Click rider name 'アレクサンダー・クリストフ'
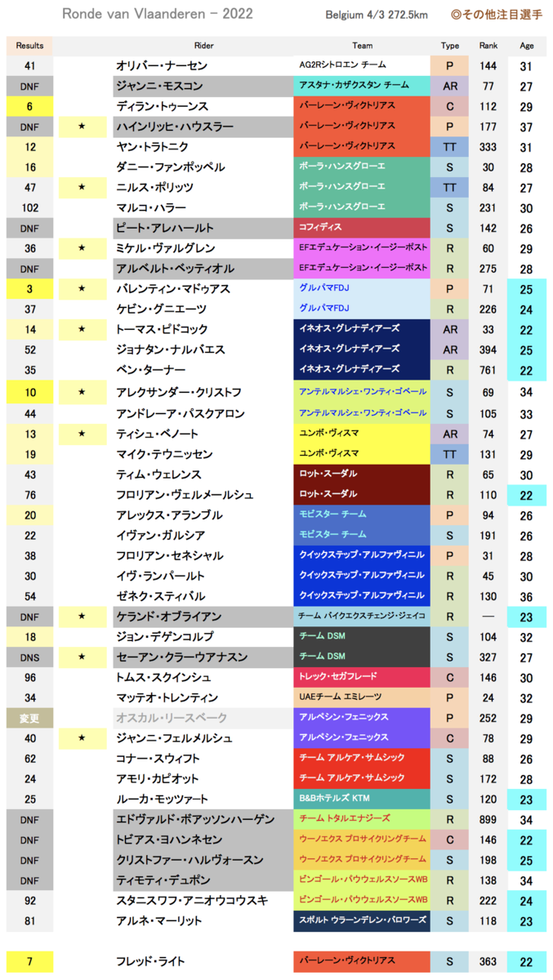 tap(177, 393)
